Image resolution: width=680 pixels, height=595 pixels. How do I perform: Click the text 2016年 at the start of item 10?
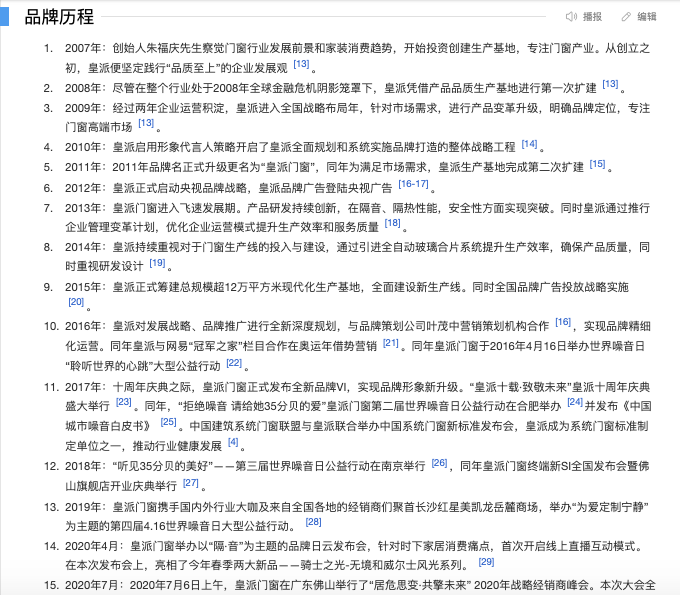pos(83,326)
